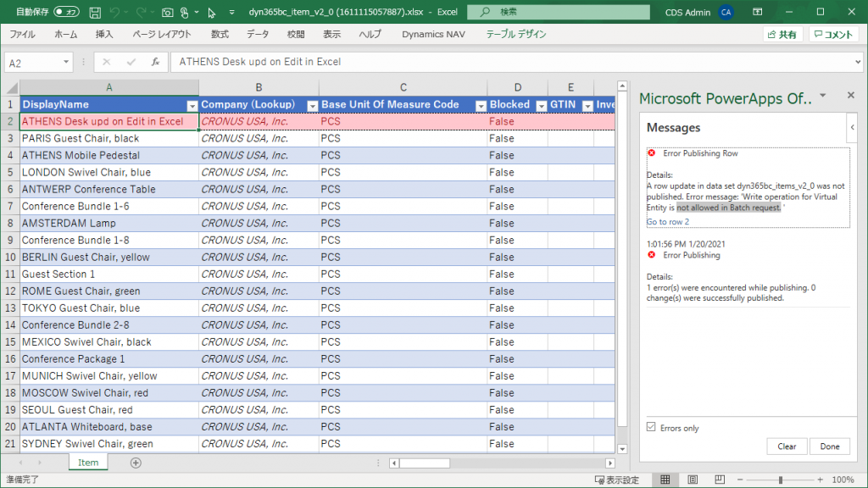Click the pointer cursor icon in quick access
Image resolution: width=868 pixels, height=488 pixels.
[x=211, y=12]
